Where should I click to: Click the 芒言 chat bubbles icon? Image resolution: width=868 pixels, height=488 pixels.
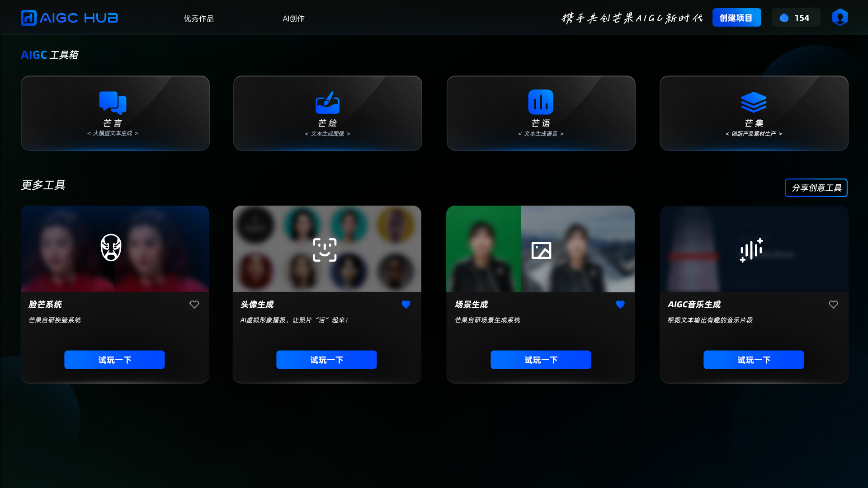pos(113,103)
